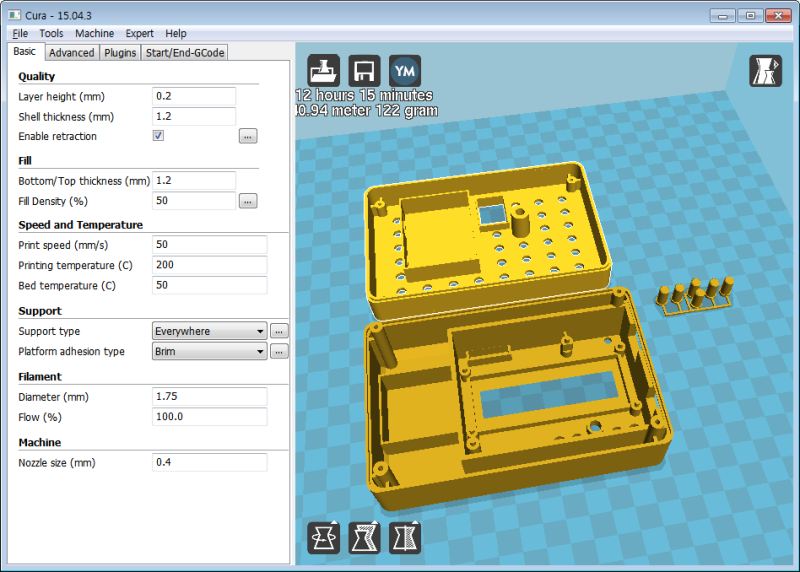The height and width of the screenshot is (572, 800).
Task: Open the File menu
Action: pyautogui.click(x=20, y=33)
